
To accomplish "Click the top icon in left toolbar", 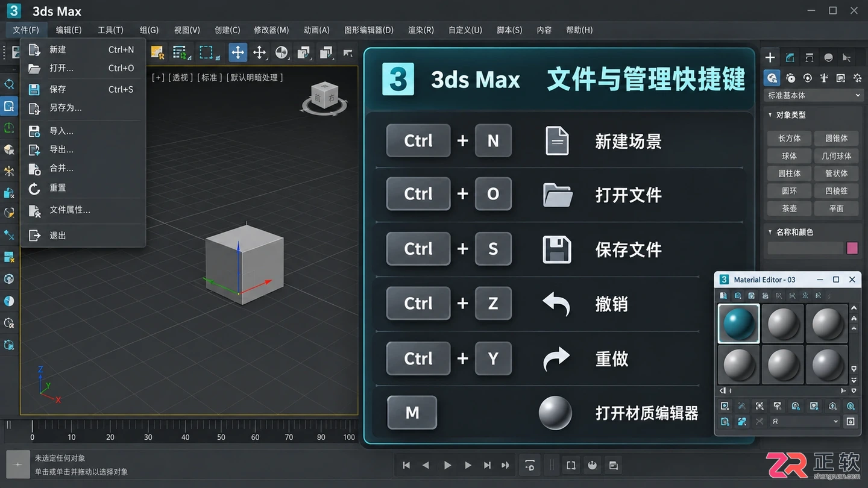I will click(x=9, y=84).
